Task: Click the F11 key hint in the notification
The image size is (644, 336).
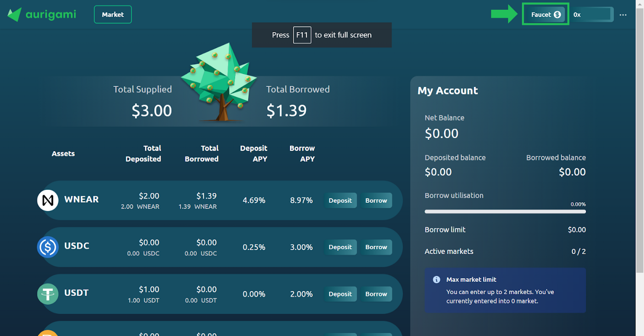Action: click(302, 35)
